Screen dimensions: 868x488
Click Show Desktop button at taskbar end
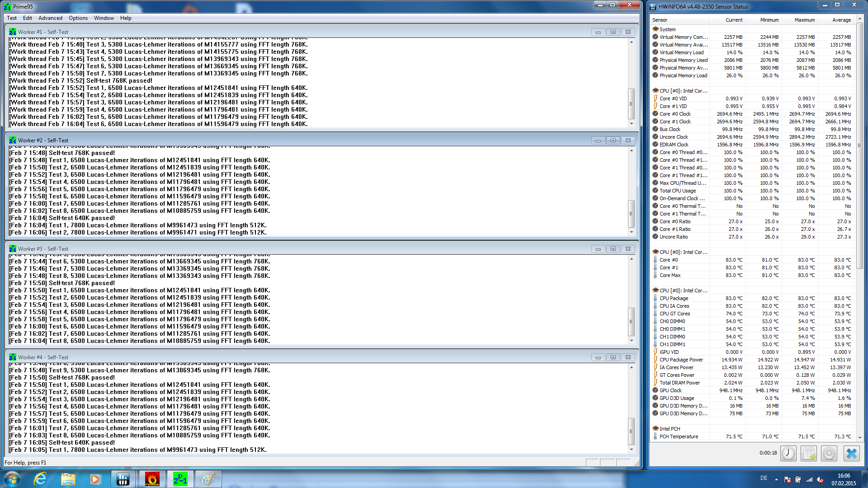tap(864, 479)
